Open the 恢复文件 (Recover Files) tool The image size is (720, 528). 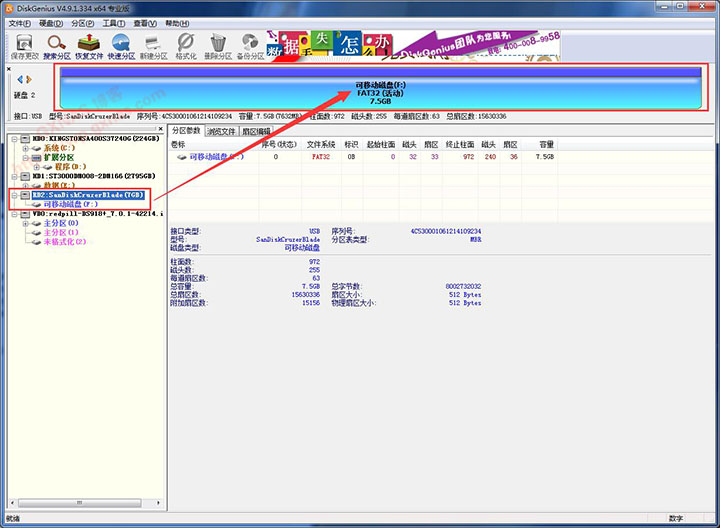click(89, 44)
